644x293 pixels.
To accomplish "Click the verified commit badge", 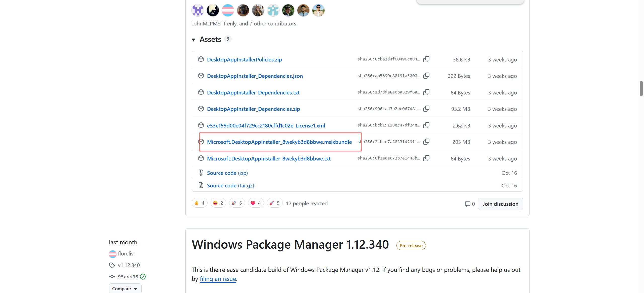I will (x=143, y=277).
